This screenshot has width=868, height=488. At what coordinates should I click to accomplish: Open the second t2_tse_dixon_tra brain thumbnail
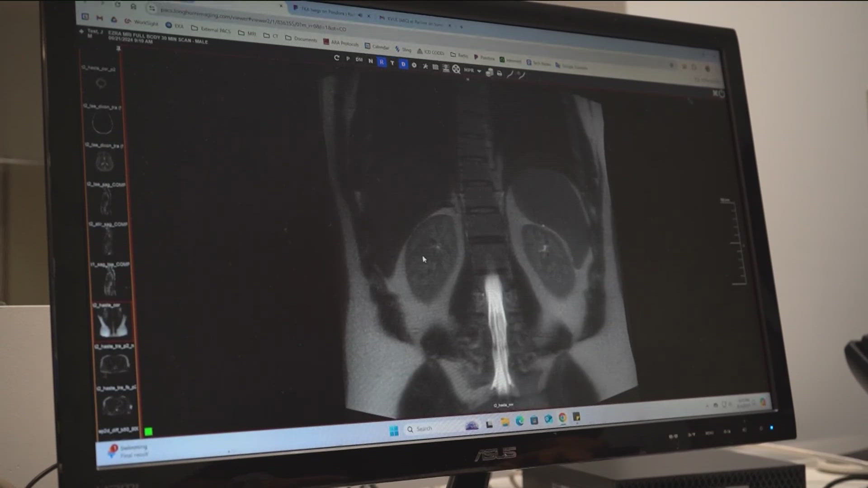point(104,159)
